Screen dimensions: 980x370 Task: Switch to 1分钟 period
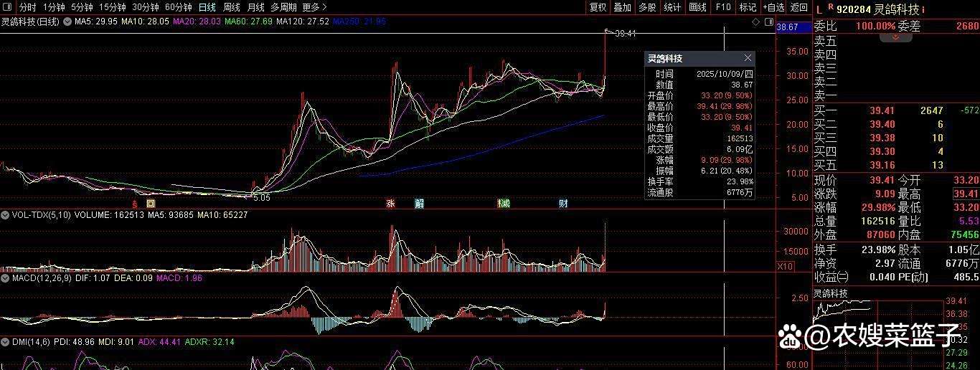click(x=54, y=7)
